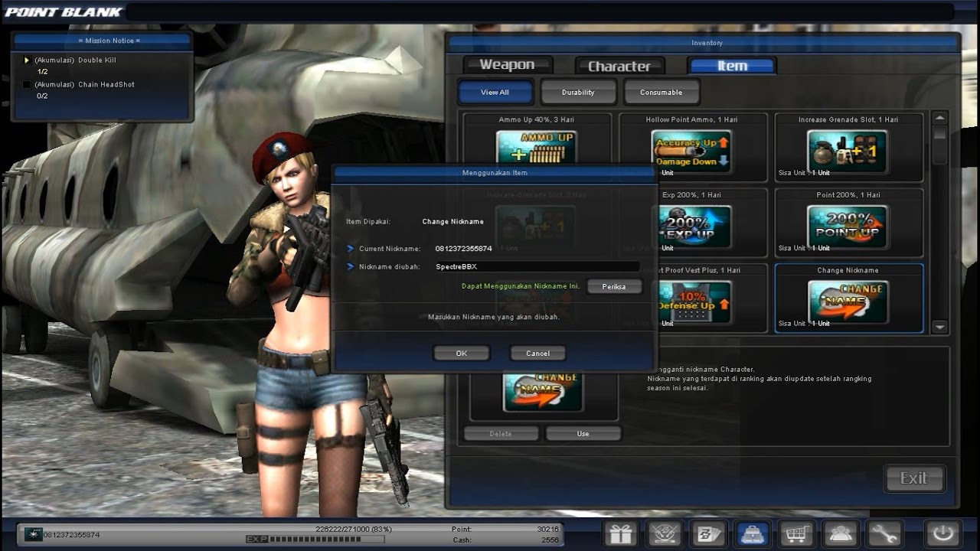Switch to the Item tab
The width and height of the screenshot is (980, 551).
[x=732, y=66]
